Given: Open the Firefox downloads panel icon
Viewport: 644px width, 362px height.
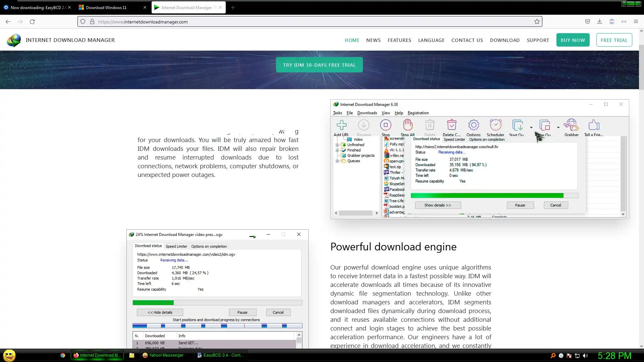Looking at the screenshot, I should pyautogui.click(x=599, y=22).
